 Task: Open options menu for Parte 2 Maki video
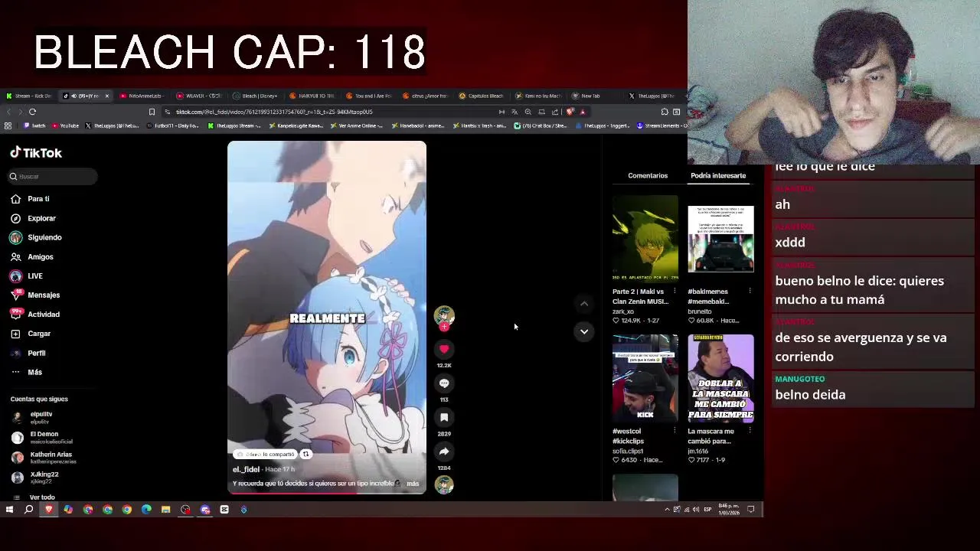[x=675, y=292]
